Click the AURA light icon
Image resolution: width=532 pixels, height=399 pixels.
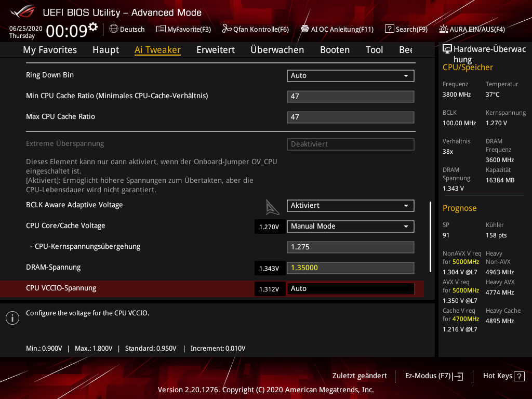444,29
